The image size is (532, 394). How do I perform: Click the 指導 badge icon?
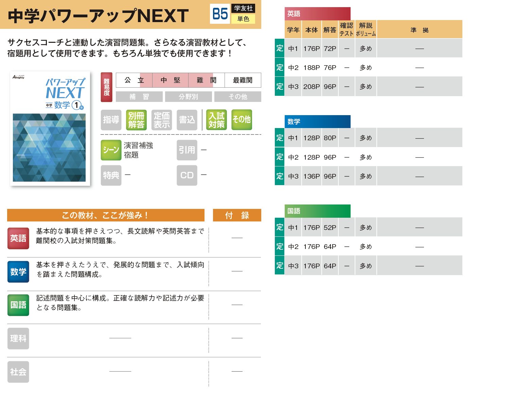pyautogui.click(x=111, y=120)
